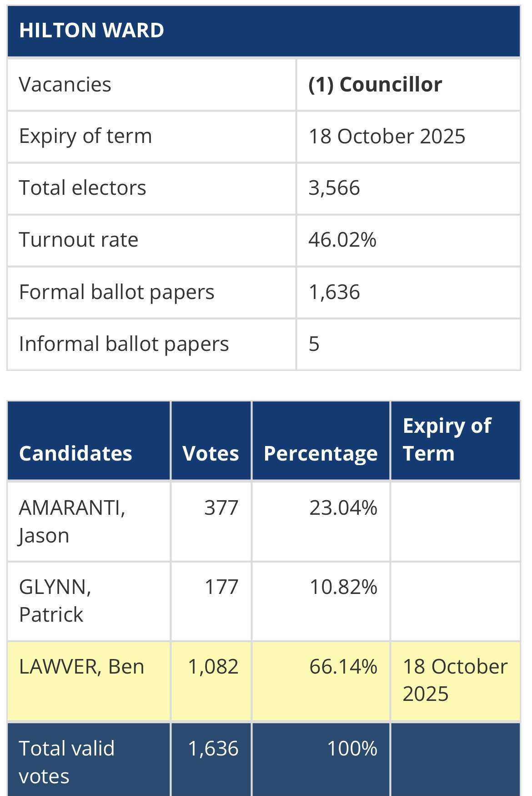Click the Percentage column header
This screenshot has height=796, width=532.
point(321,454)
